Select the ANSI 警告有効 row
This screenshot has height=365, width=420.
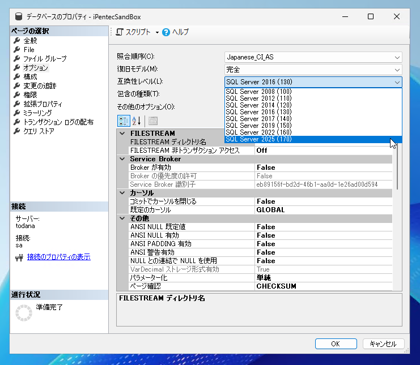click(x=260, y=252)
